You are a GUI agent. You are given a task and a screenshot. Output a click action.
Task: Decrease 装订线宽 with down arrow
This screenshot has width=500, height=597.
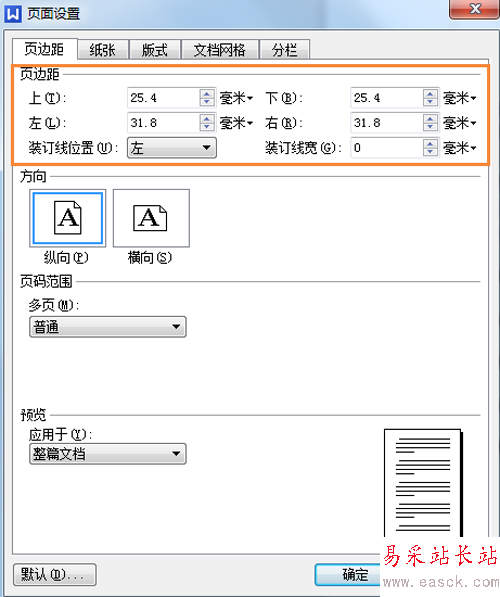point(430,152)
